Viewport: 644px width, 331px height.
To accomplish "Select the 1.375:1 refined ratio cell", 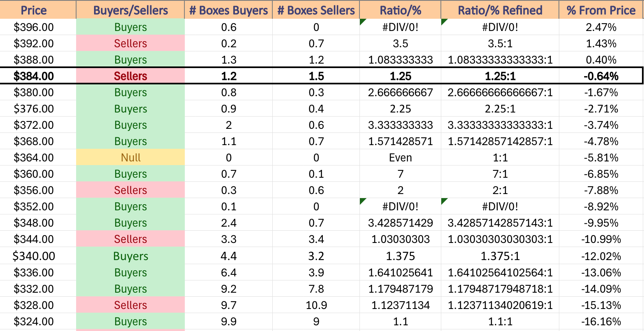I will (500, 256).
